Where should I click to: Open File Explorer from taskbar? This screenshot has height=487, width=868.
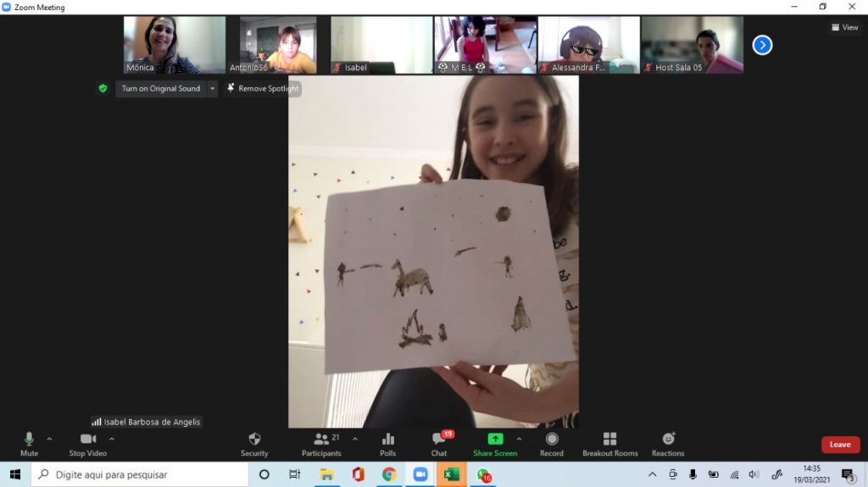coord(326,475)
